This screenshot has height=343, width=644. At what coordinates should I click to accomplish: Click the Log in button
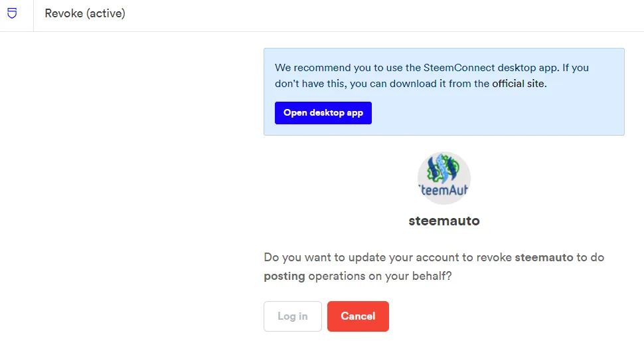[x=292, y=316]
